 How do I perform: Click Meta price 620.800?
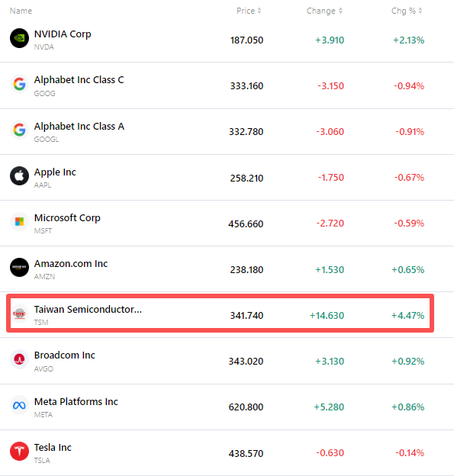coord(246,407)
